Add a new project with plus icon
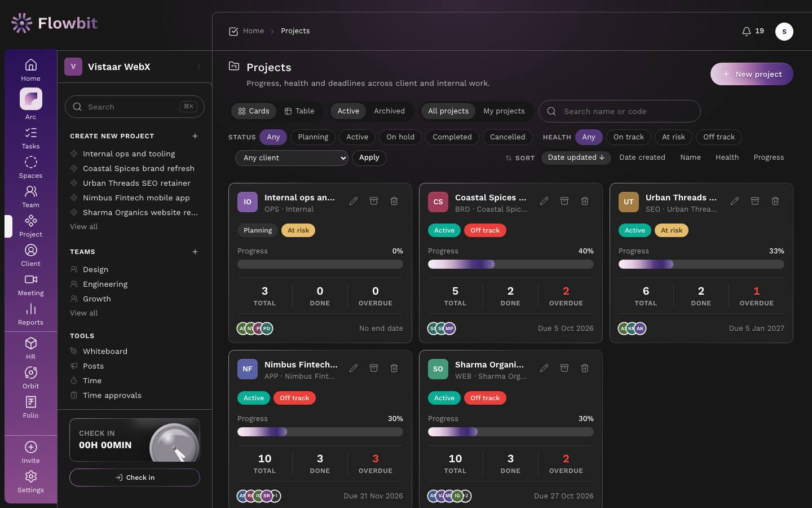The image size is (812, 508). click(195, 136)
